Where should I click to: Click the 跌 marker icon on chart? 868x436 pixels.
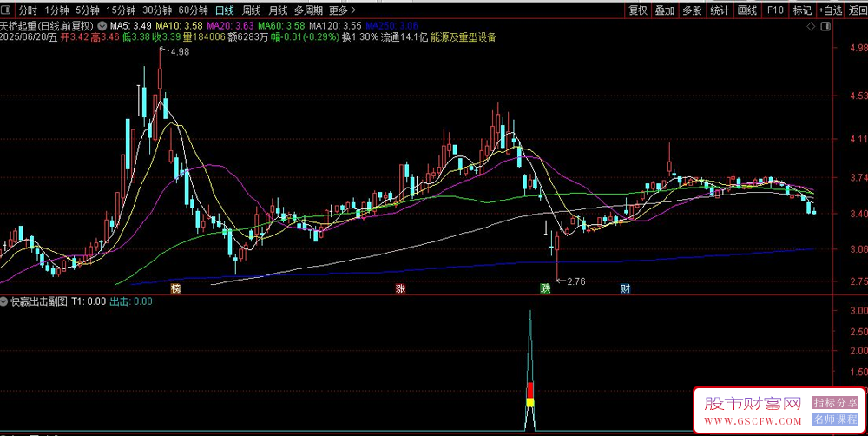click(x=546, y=288)
